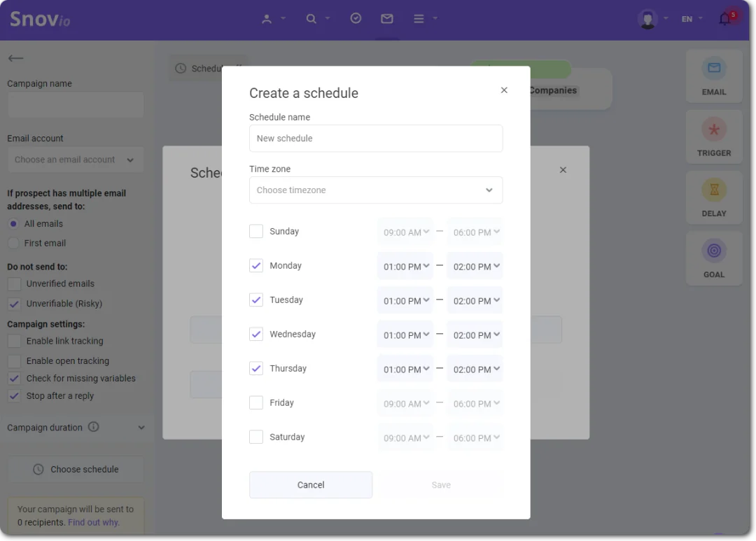Uncheck the Thursday checkbox
The width and height of the screenshot is (756, 541).
pos(256,368)
